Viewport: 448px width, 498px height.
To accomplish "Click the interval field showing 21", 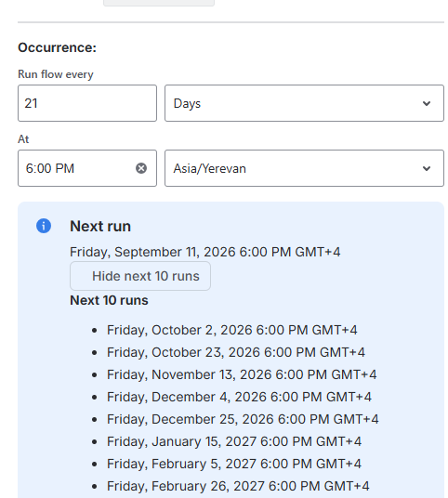I will 87,103.
